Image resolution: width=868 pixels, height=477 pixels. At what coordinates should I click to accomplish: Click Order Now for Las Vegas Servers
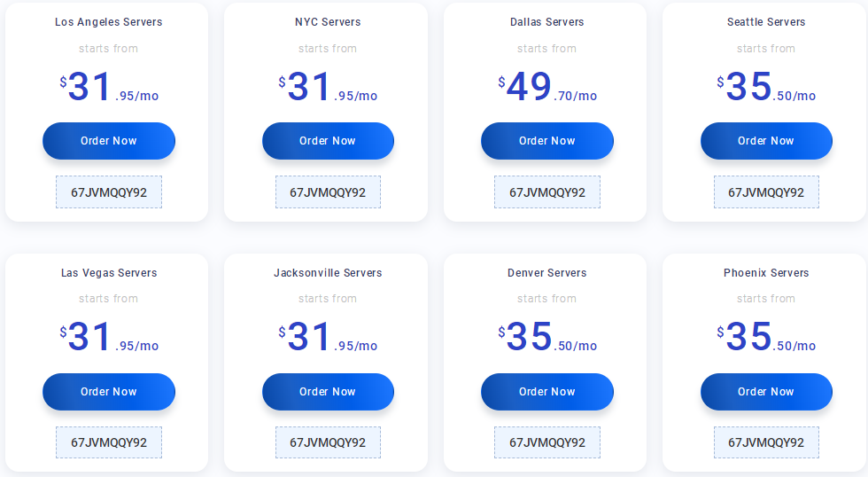point(108,392)
